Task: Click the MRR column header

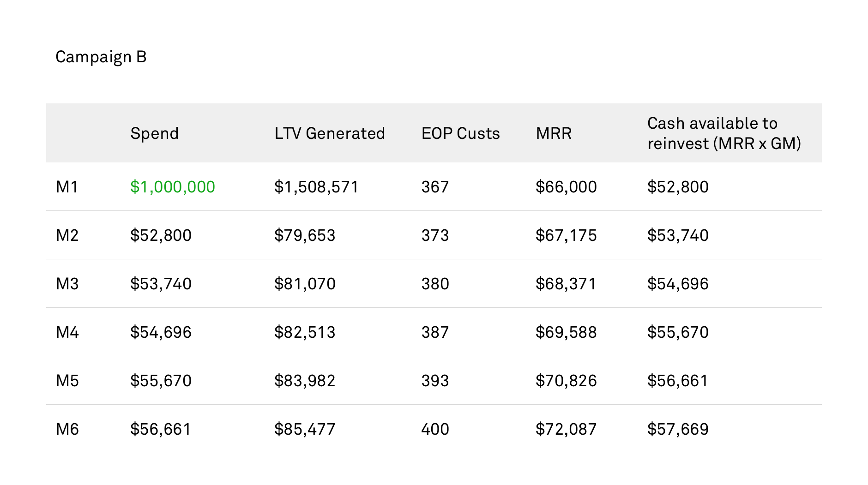Action: (x=554, y=133)
